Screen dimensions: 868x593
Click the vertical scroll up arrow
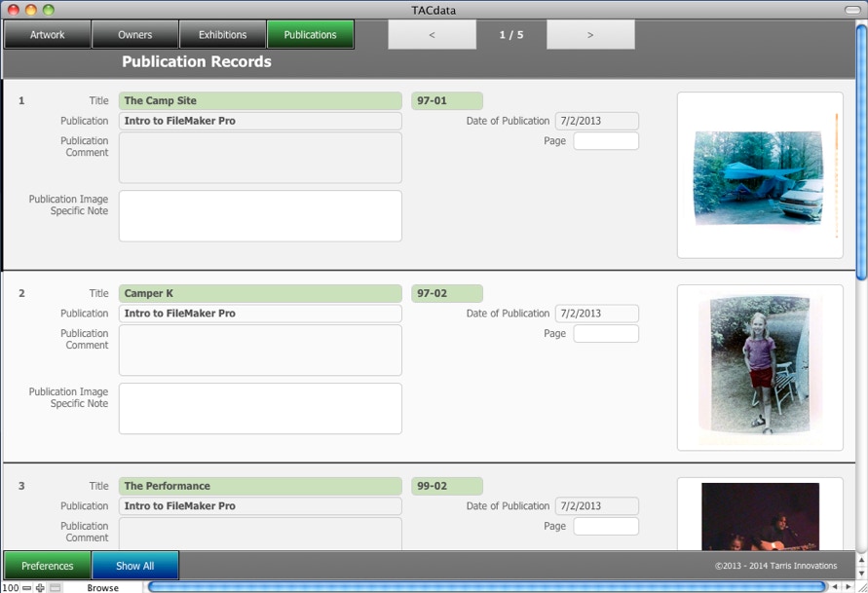coord(861,560)
